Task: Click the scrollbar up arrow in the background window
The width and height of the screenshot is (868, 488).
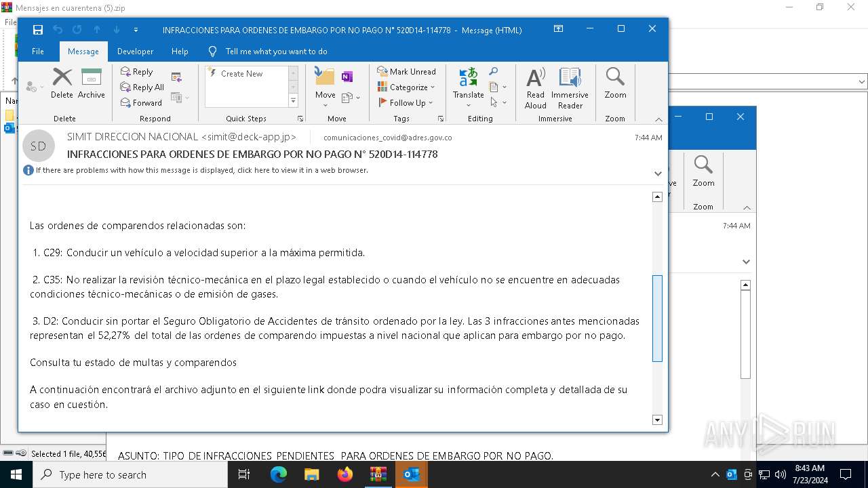Action: pos(745,285)
